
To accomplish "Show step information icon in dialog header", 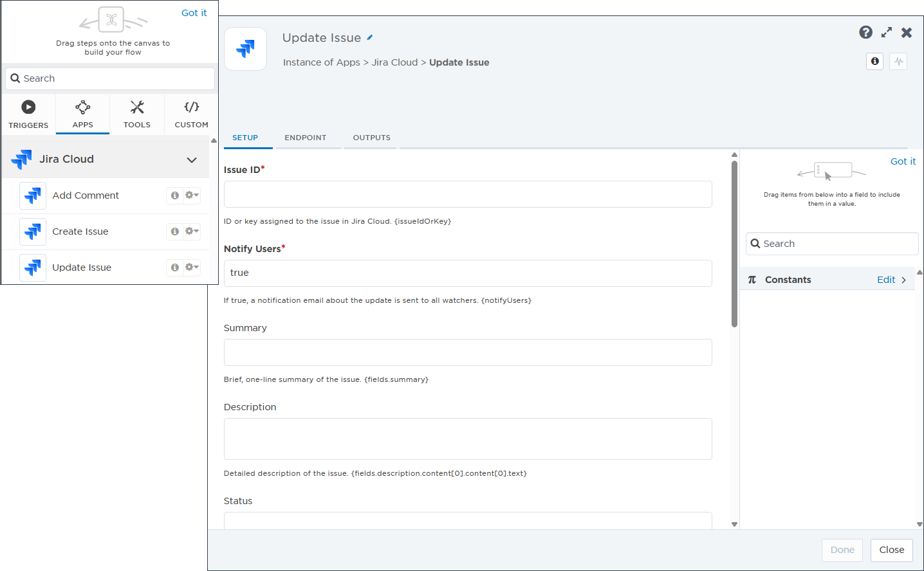I will tap(875, 62).
